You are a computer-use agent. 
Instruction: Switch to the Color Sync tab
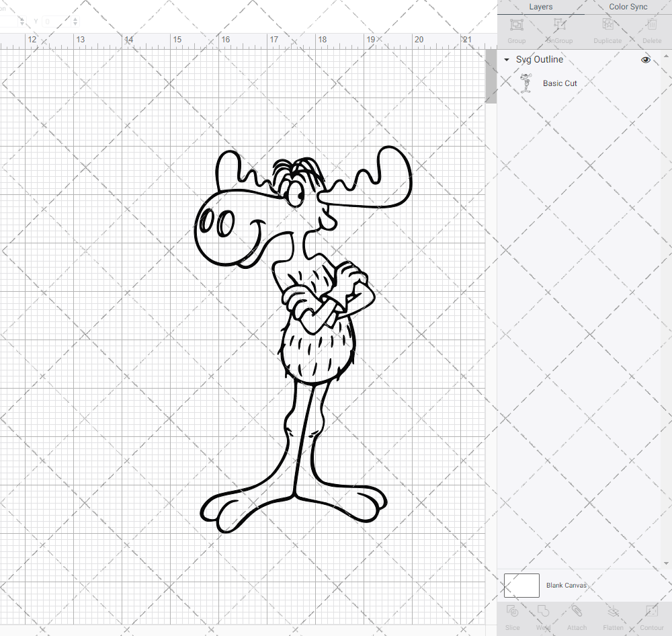point(628,6)
